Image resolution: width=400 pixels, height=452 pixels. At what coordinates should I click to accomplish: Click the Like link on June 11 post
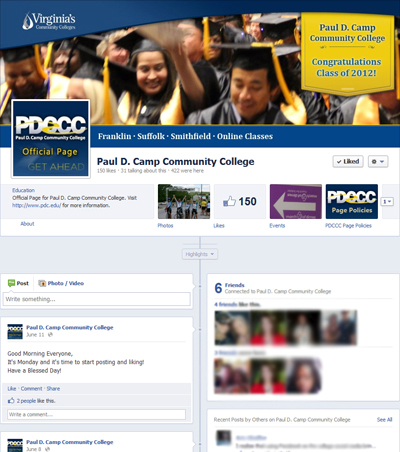[x=12, y=389]
